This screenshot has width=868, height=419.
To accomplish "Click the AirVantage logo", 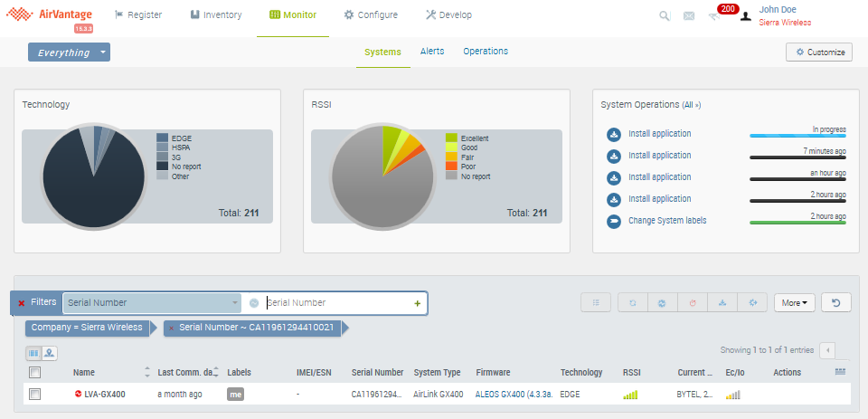I will [x=49, y=14].
